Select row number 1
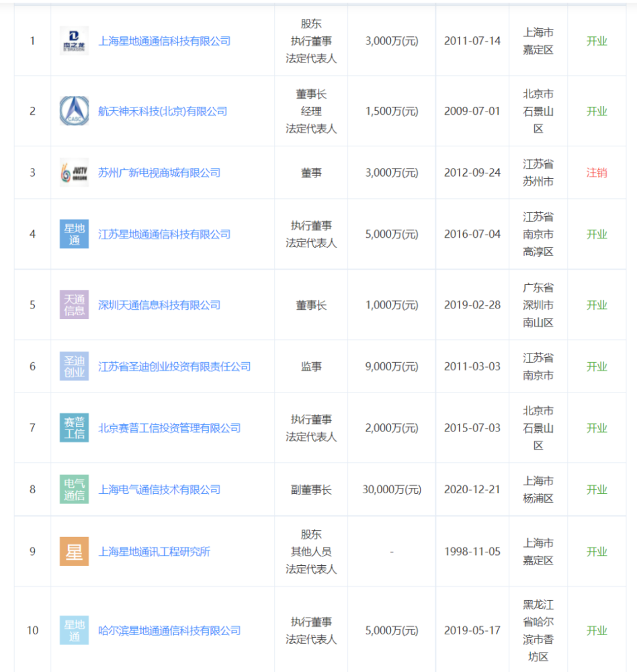This screenshot has height=672, width=637. tap(32, 41)
